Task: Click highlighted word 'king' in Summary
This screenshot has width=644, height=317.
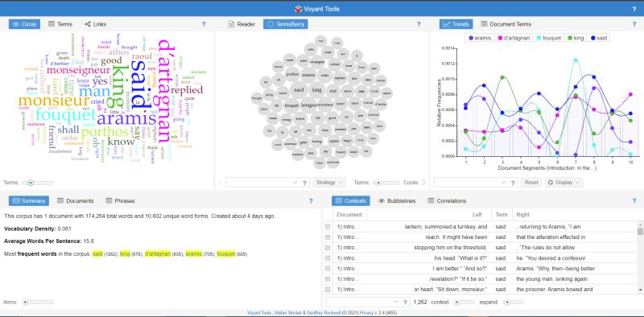Action: [125, 254]
